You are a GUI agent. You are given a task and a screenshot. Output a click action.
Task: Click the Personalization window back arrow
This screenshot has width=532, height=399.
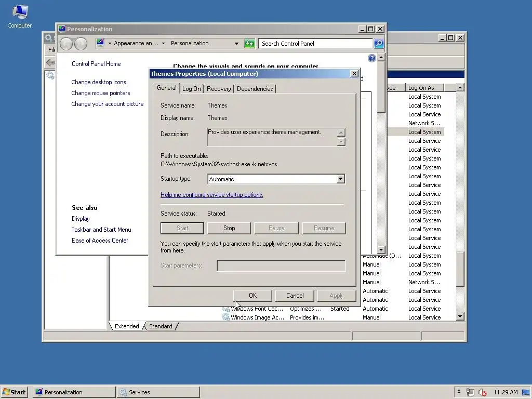click(66, 44)
